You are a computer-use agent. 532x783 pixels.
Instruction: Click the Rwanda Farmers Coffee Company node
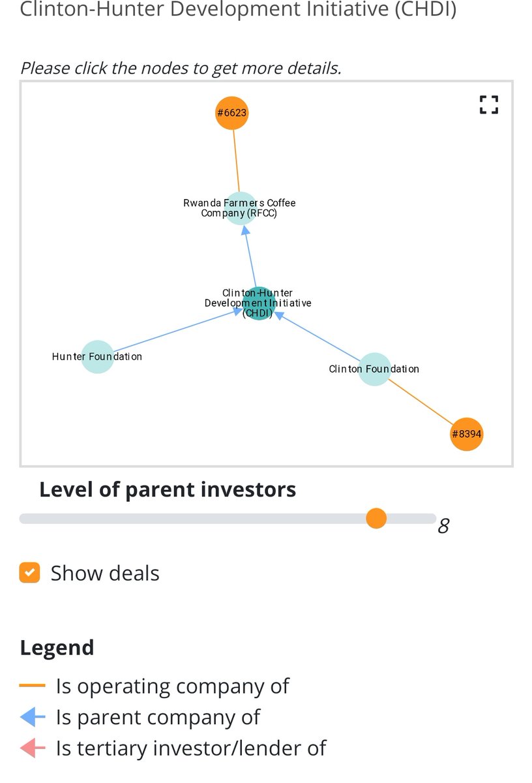point(240,208)
